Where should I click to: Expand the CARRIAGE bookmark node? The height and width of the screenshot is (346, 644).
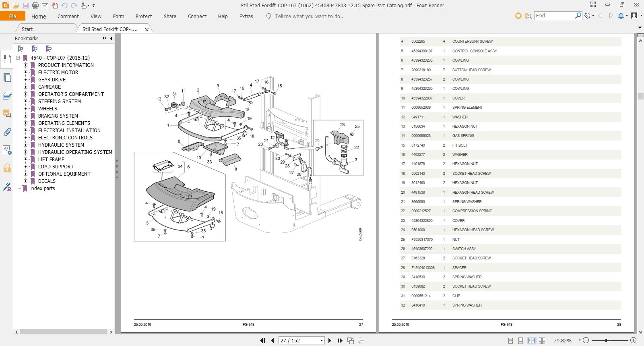coord(25,87)
